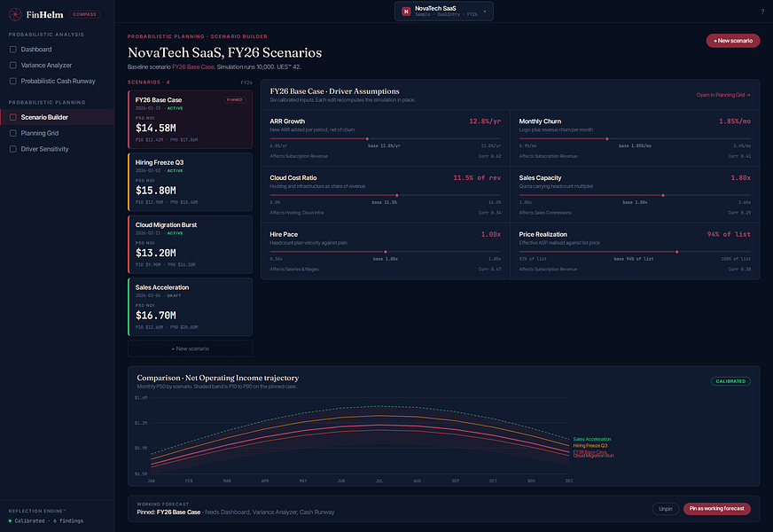Click the Unpin button

[x=666, y=509]
